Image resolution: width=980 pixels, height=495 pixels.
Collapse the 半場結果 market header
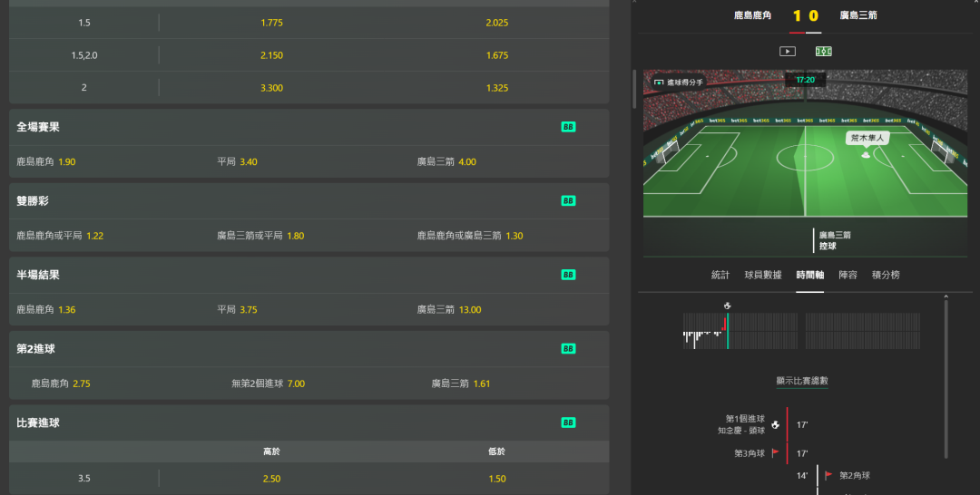pos(309,276)
